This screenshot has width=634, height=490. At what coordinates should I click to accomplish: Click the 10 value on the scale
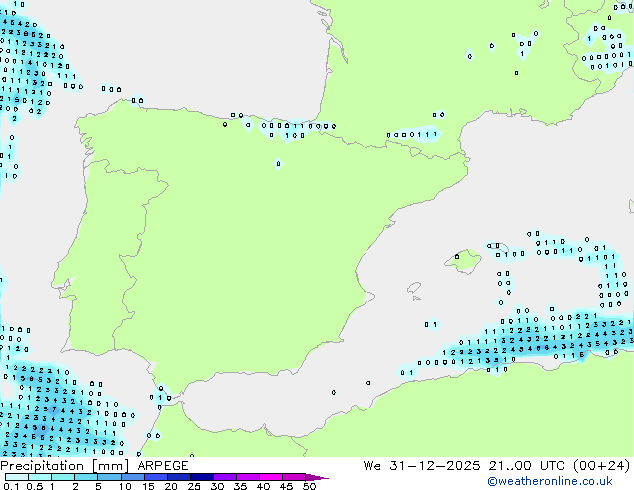click(124, 486)
